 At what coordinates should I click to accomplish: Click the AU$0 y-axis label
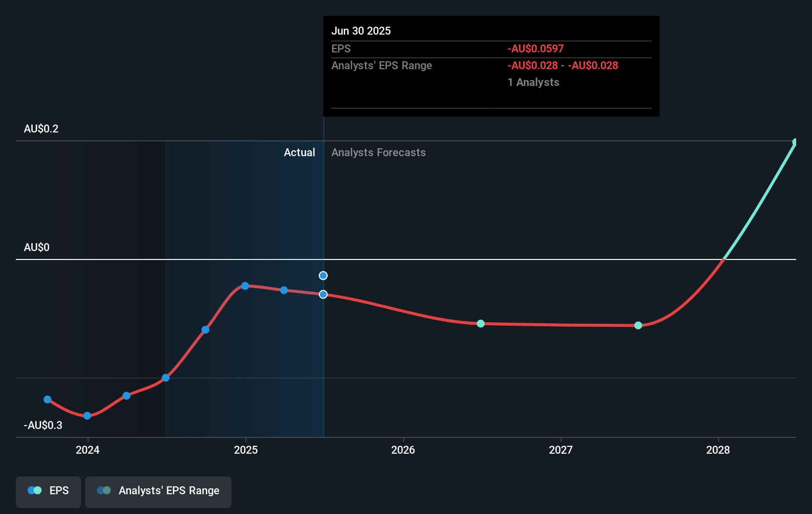click(37, 248)
